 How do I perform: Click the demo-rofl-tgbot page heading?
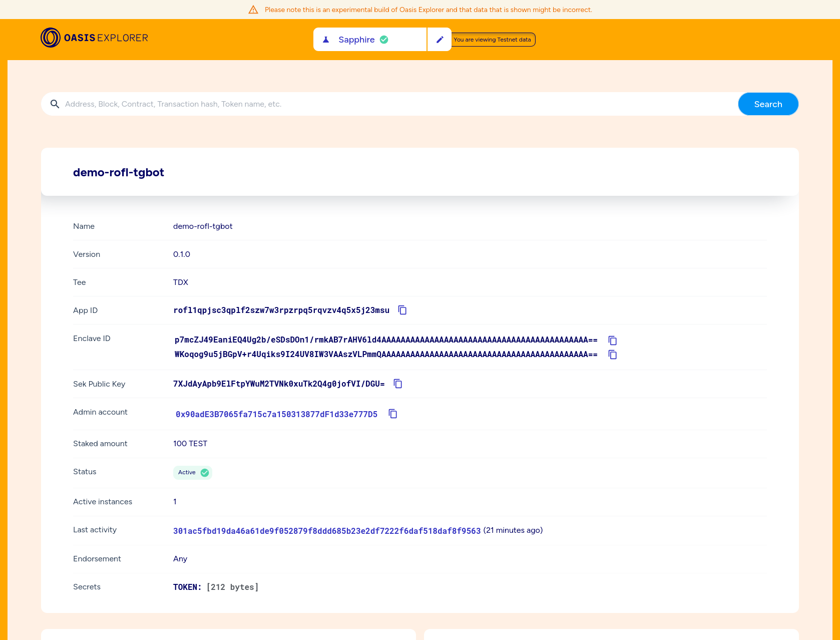click(119, 172)
